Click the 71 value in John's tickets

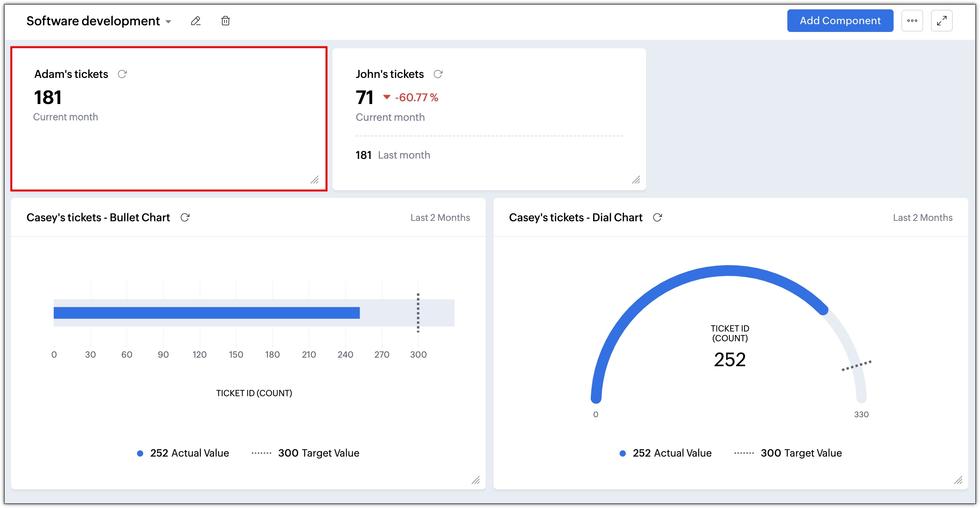[364, 97]
